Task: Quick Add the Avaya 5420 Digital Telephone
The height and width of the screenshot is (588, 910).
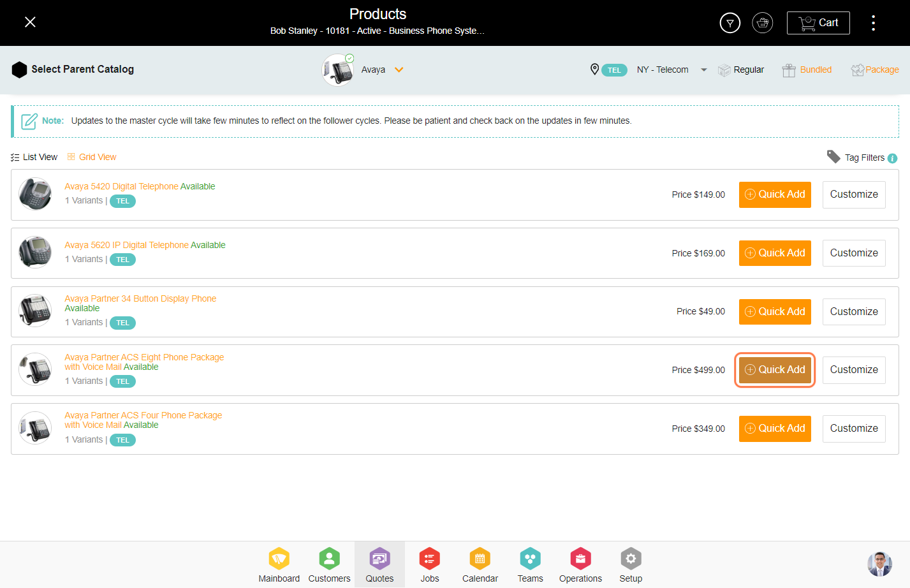Action: click(x=775, y=195)
